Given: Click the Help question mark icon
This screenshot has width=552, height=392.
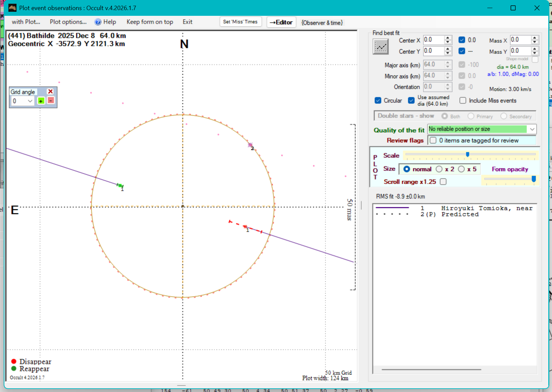Looking at the screenshot, I should (x=98, y=22).
